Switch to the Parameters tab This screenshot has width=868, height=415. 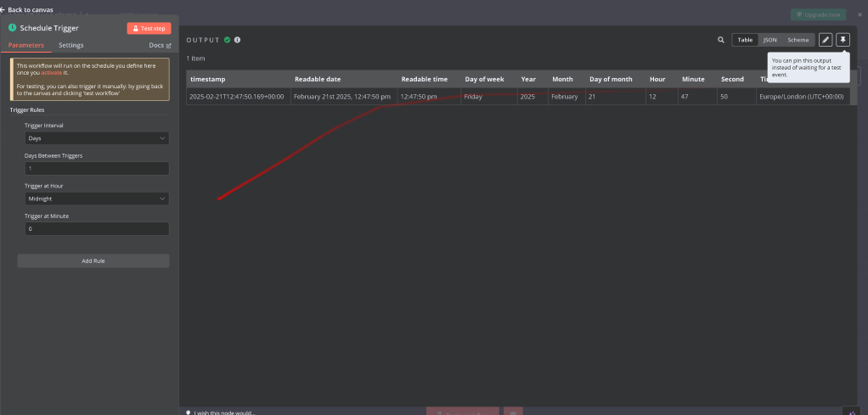click(x=26, y=45)
